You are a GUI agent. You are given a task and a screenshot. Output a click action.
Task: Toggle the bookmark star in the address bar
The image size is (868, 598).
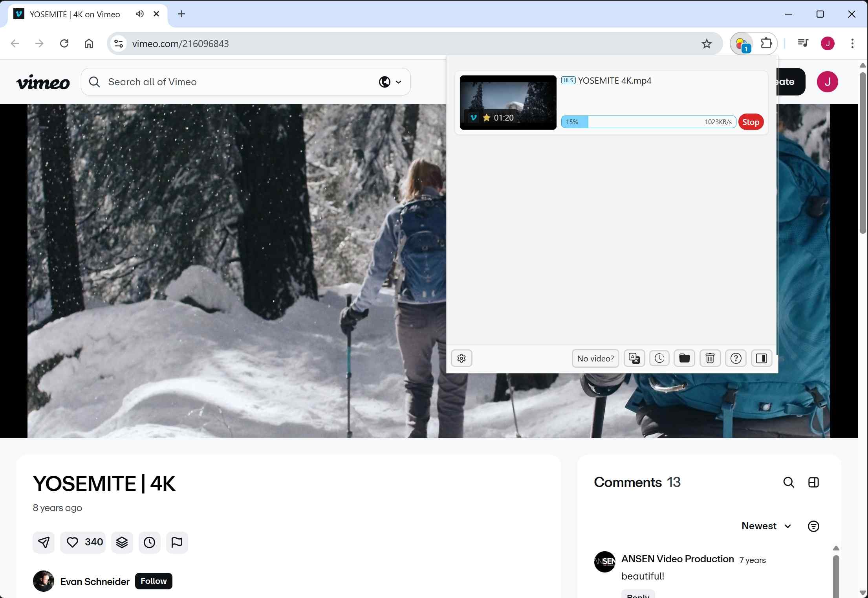coord(706,43)
